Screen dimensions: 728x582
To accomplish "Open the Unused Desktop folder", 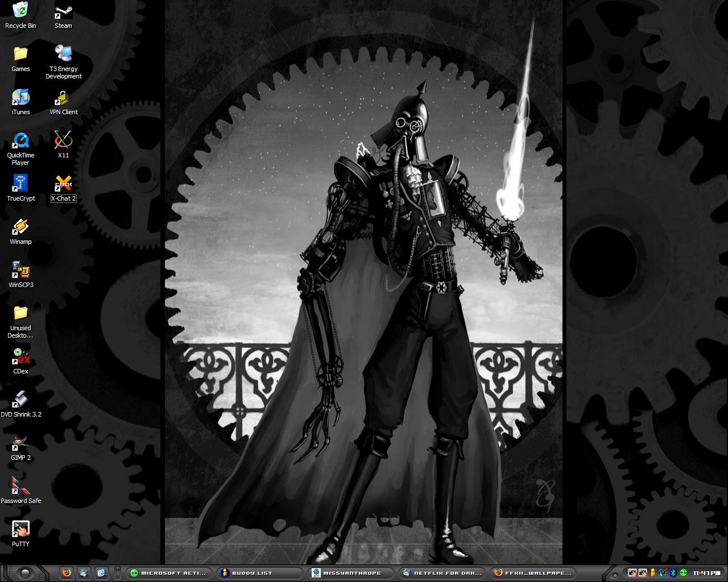I will coord(20,321).
